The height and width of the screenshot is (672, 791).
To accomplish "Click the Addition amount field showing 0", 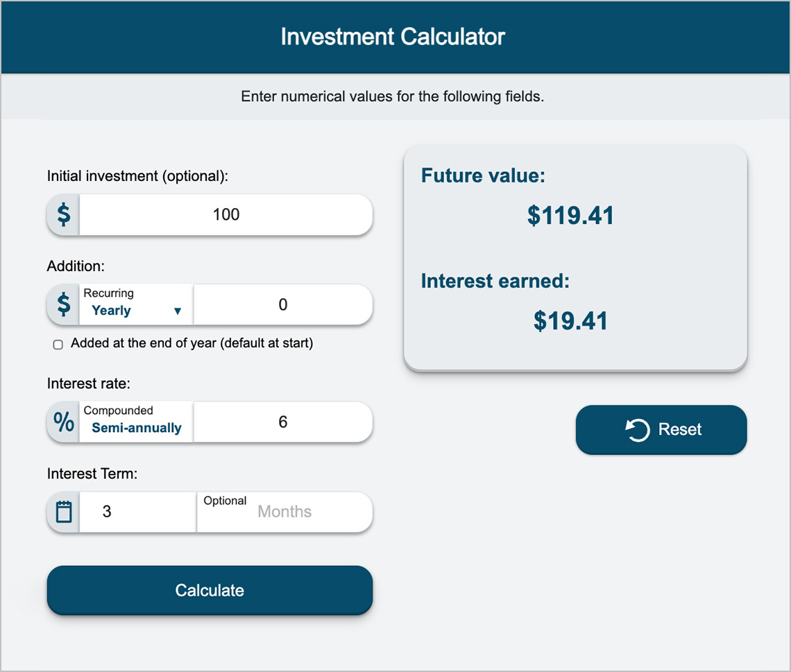I will pos(282,304).
